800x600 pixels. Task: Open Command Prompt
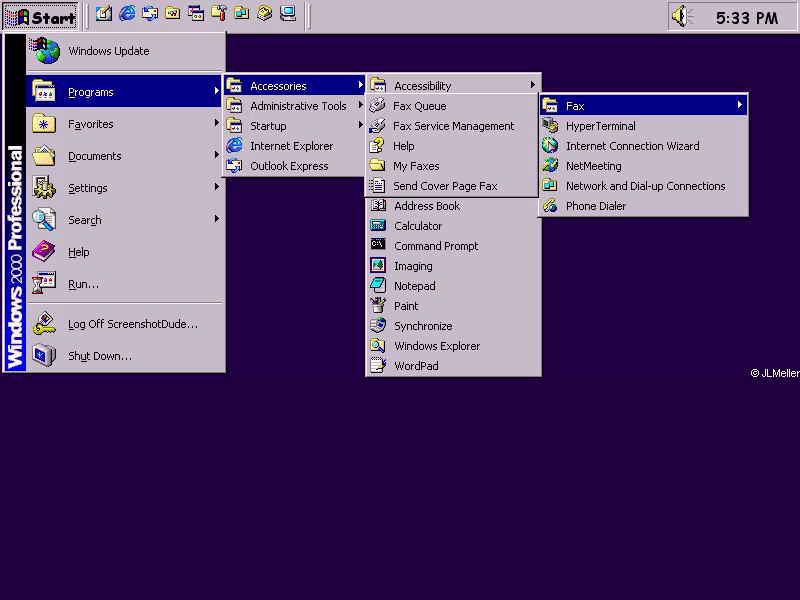(x=454, y=245)
